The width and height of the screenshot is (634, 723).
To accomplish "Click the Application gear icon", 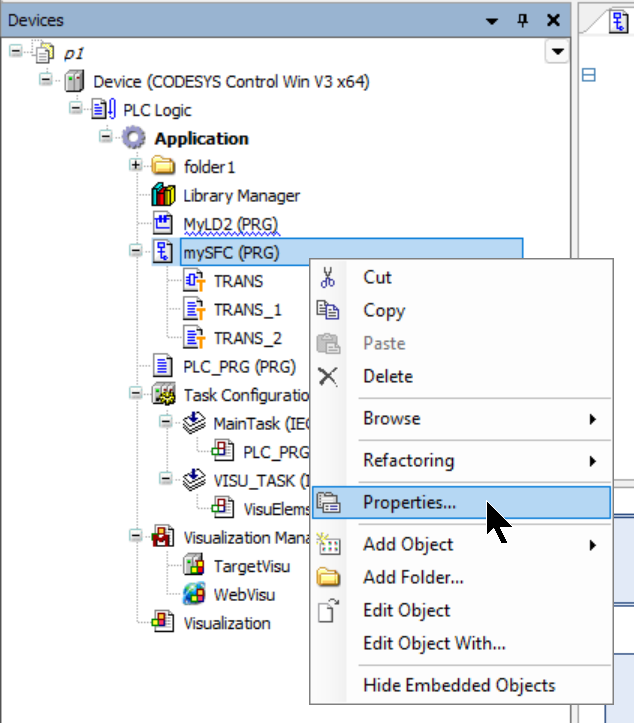I will (134, 138).
